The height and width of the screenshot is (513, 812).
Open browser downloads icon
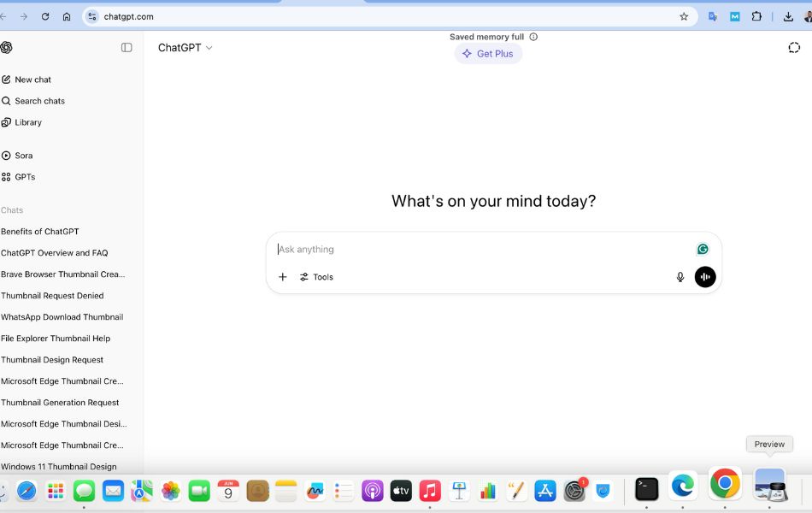[x=788, y=16]
